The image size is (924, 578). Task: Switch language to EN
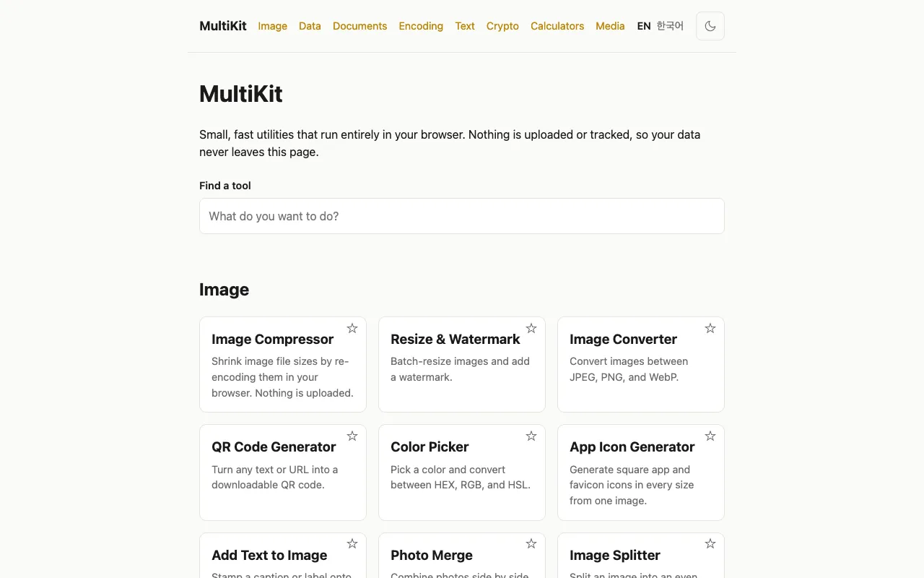(x=644, y=26)
